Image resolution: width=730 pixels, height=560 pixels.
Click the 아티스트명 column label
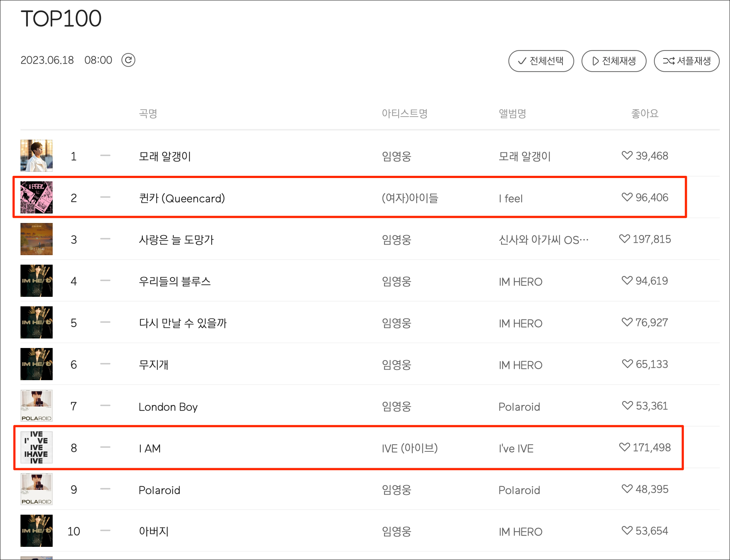[x=404, y=114]
